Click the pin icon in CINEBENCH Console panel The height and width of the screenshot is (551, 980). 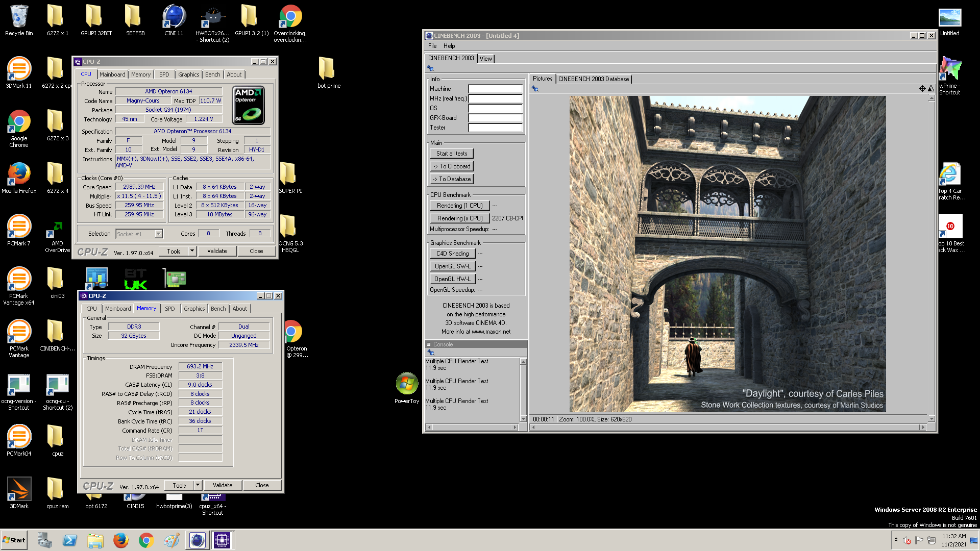click(430, 353)
